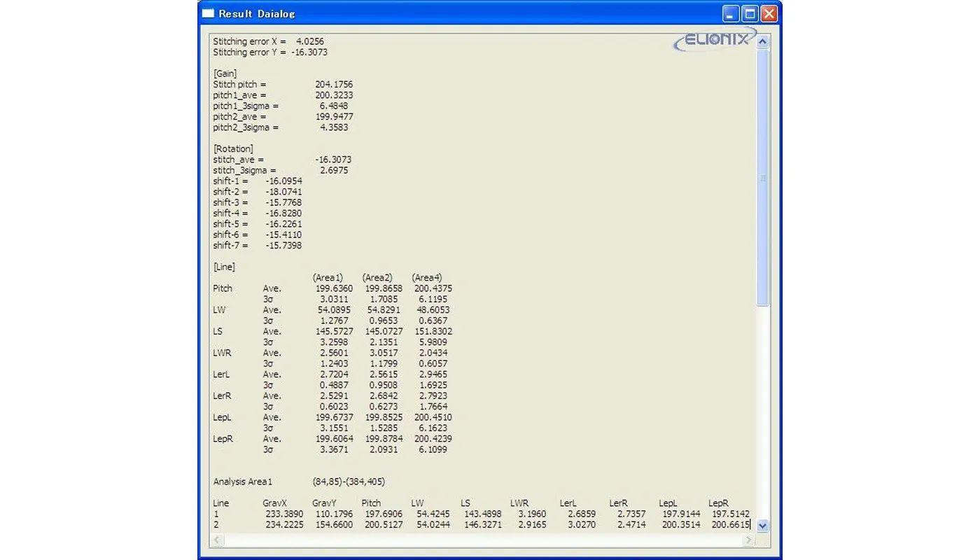Click the LWR row label in Line table
The height and width of the screenshot is (560, 980).
click(x=222, y=353)
